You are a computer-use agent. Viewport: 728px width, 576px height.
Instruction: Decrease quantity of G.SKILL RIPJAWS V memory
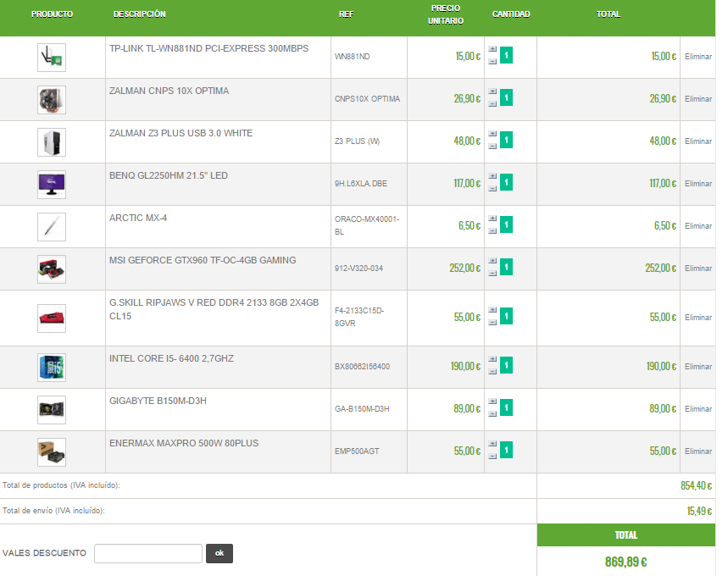pyautogui.click(x=492, y=322)
